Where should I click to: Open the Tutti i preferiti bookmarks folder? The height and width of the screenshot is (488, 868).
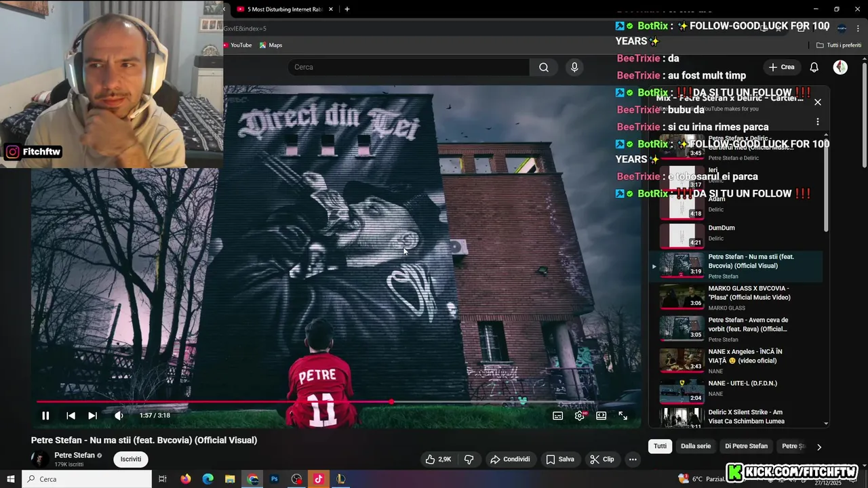pos(839,45)
